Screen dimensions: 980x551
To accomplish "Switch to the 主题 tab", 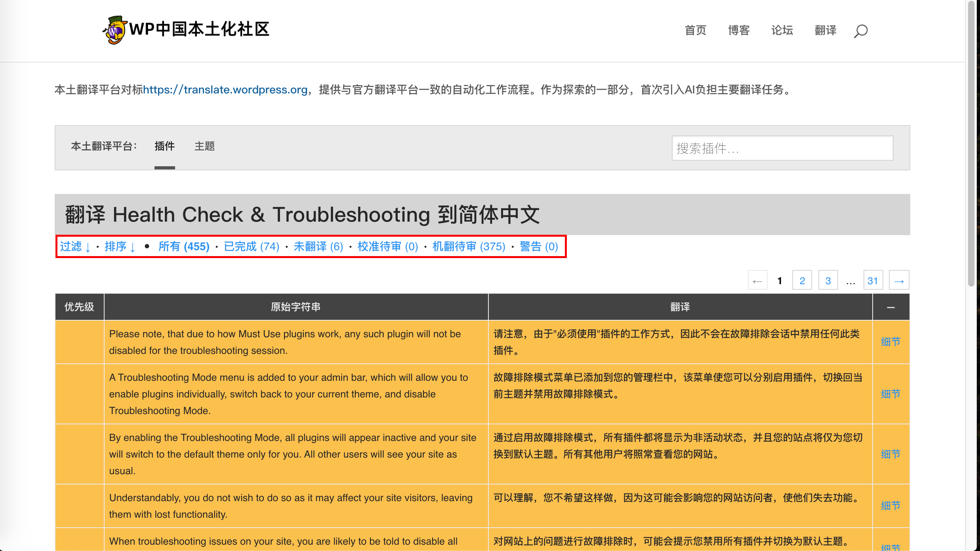I will pos(204,146).
